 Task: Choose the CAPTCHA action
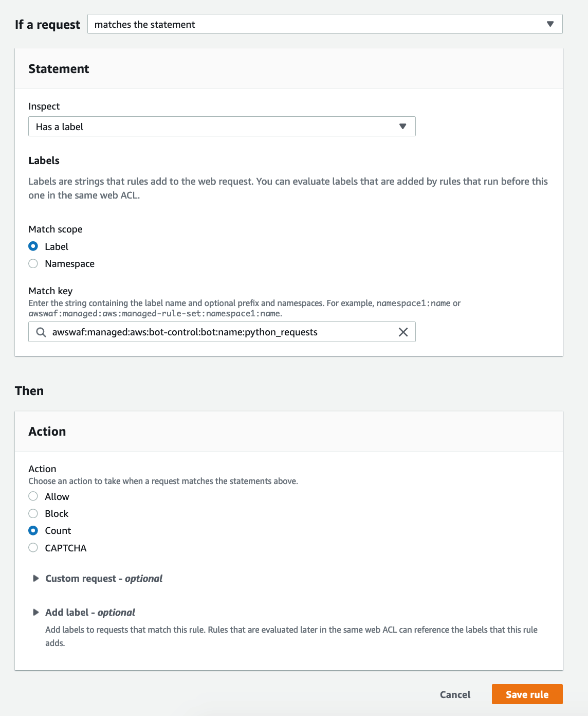point(33,548)
